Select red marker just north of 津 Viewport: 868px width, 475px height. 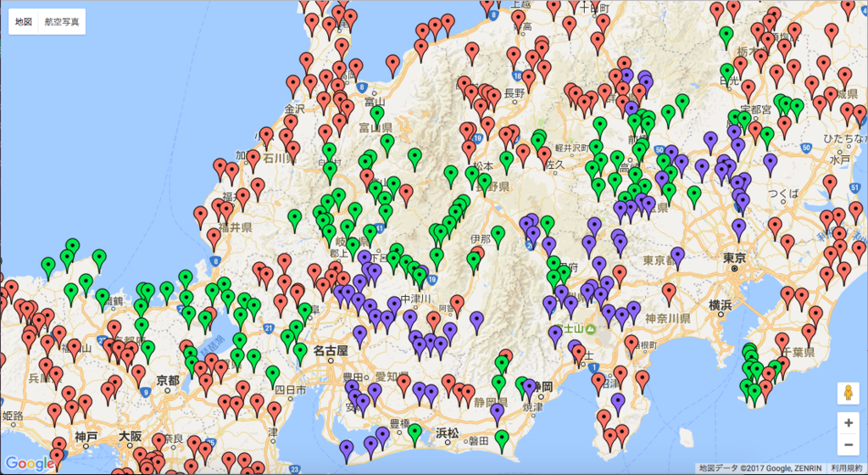tap(275, 412)
